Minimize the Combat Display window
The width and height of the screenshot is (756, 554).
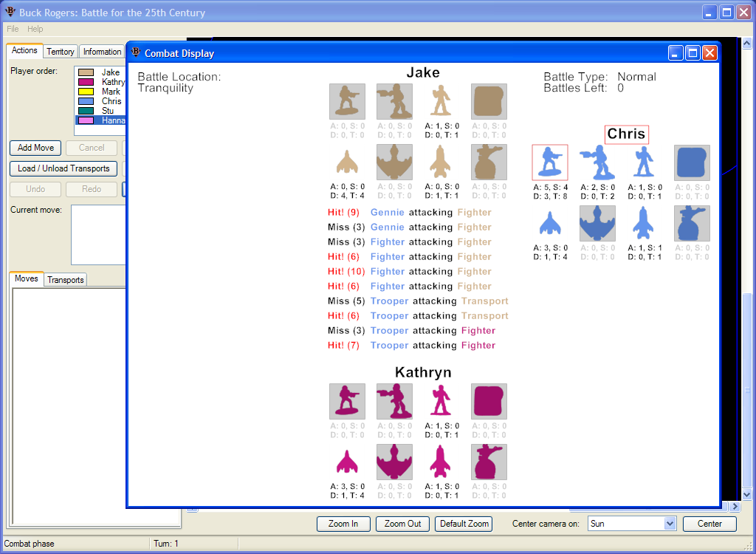coord(676,53)
